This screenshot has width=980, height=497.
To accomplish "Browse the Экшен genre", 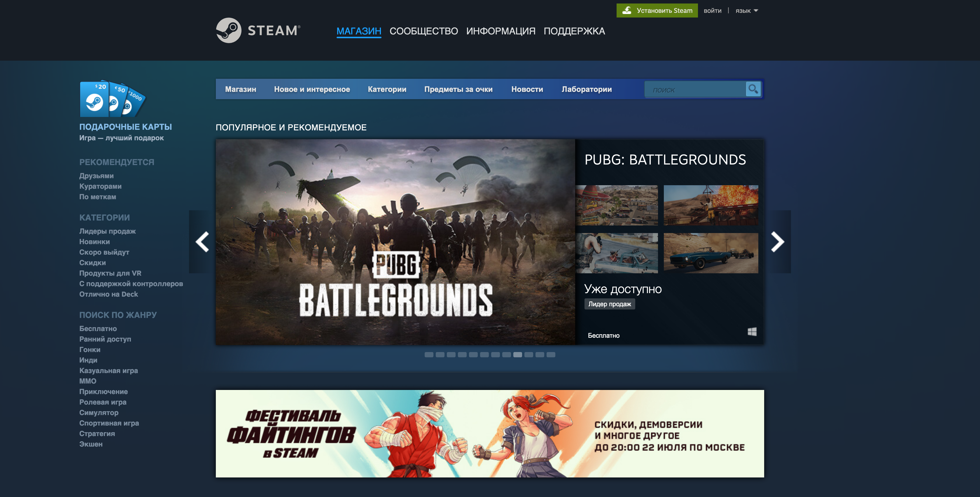I will point(91,444).
